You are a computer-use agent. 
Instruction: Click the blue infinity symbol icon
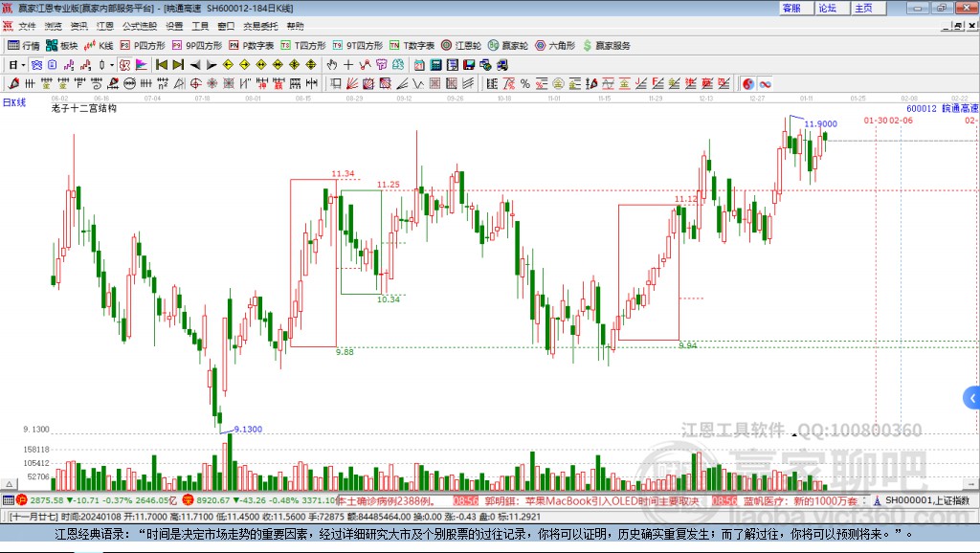point(765,84)
